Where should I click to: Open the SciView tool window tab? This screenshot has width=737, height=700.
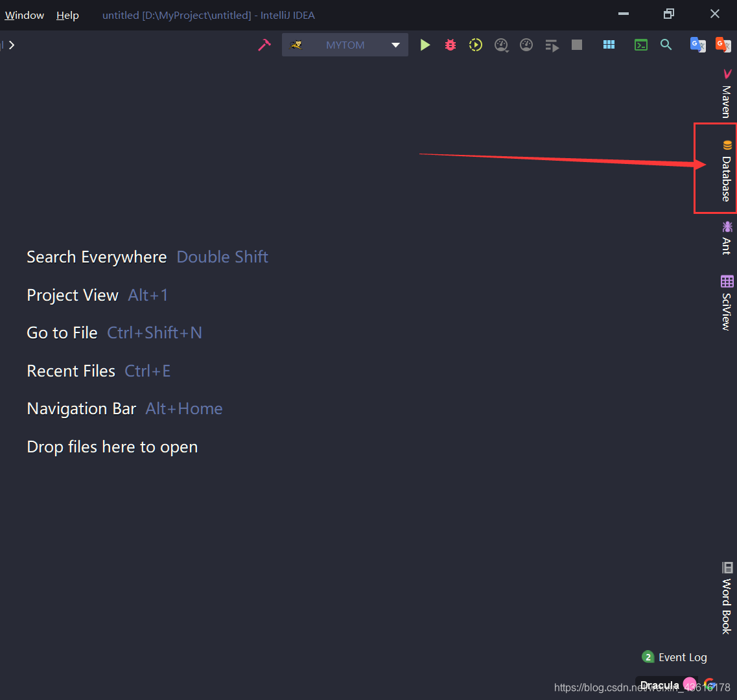[x=727, y=303]
